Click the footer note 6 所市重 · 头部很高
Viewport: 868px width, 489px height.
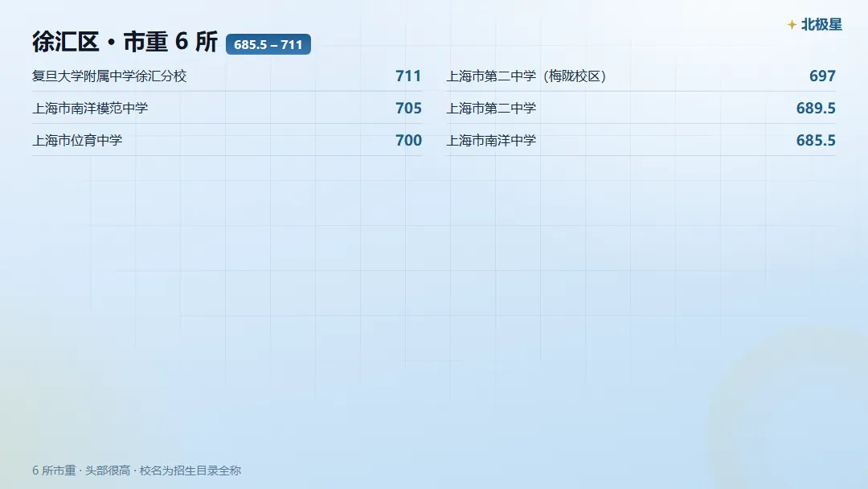[137, 471]
